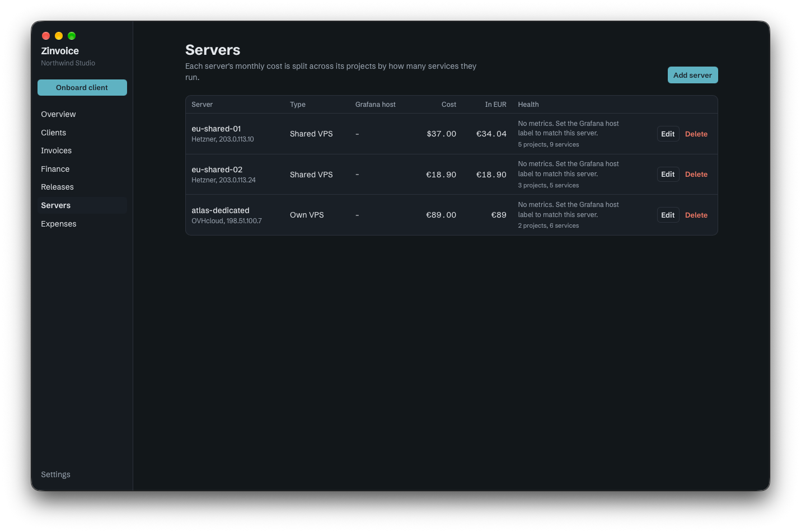Click "5 projects, 9 services" text
Screen dimensions: 801x532
549,144
